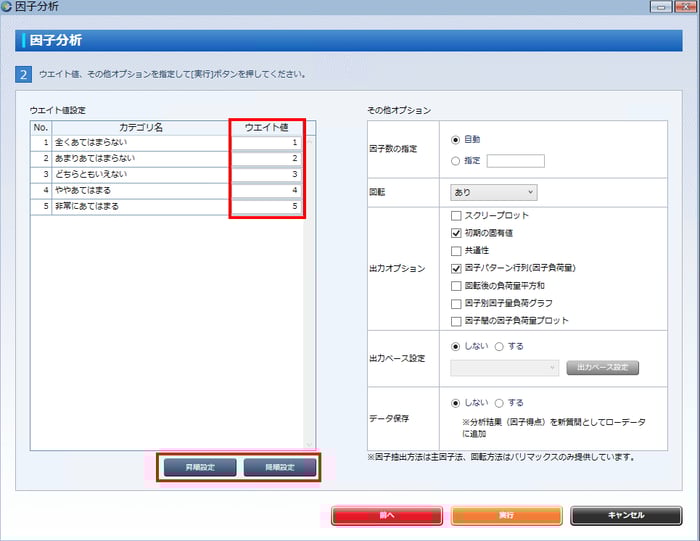Click the ウエイト値 column header
700x541 pixels.
coord(267,128)
